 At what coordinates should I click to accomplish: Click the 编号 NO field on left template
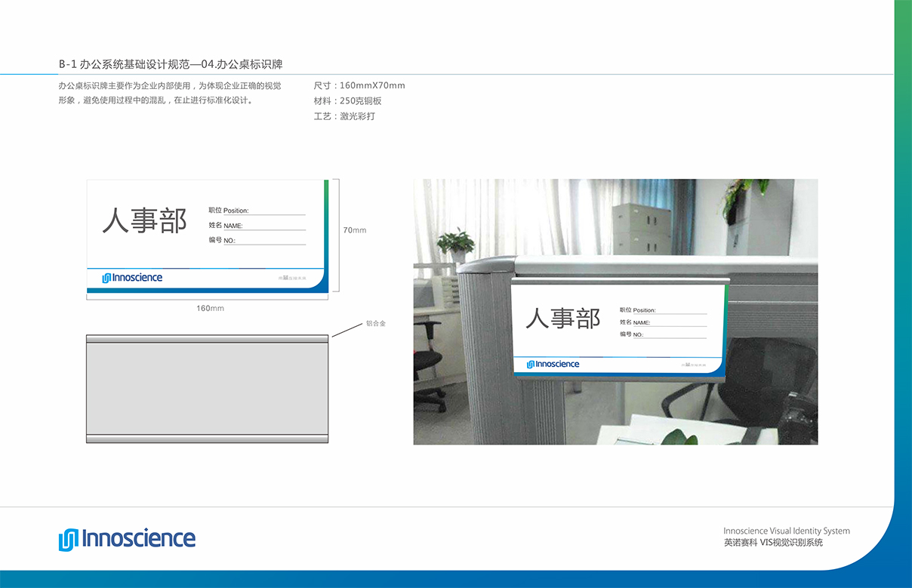257,240
